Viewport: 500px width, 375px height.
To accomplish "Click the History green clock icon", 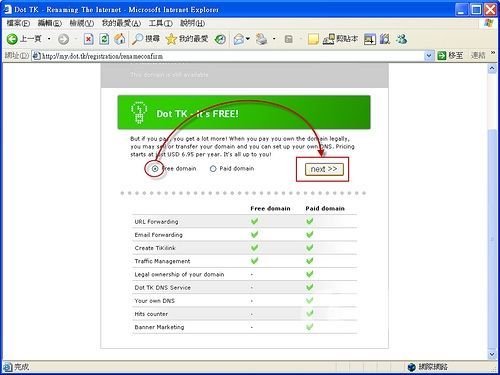I will pos(220,39).
